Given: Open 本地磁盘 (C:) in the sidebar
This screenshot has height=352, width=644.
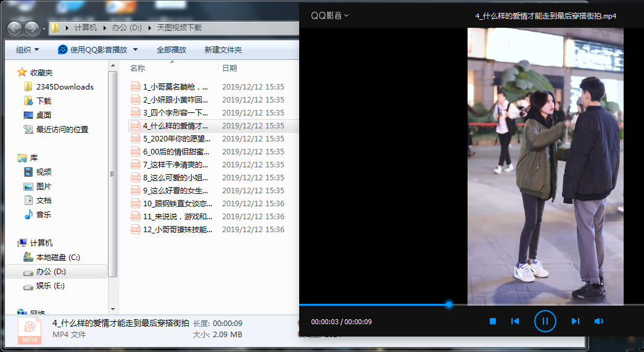Looking at the screenshot, I should (57, 258).
